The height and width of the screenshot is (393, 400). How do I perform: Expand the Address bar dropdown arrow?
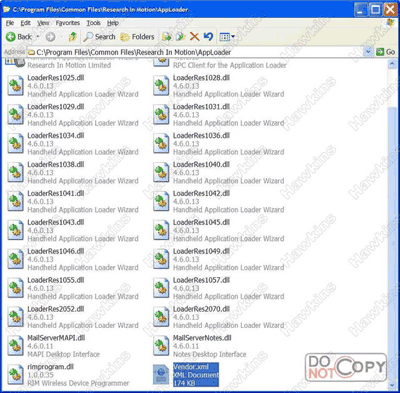tap(368, 52)
